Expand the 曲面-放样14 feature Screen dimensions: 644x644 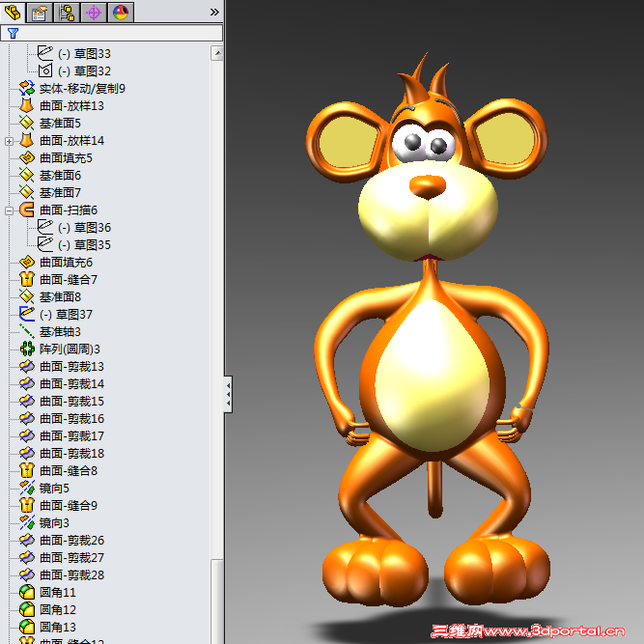tap(9, 141)
